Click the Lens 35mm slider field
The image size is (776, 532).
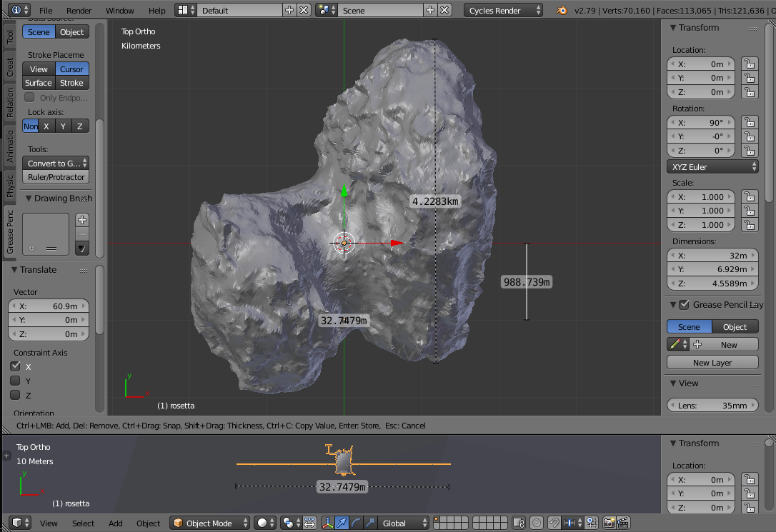[x=712, y=405]
